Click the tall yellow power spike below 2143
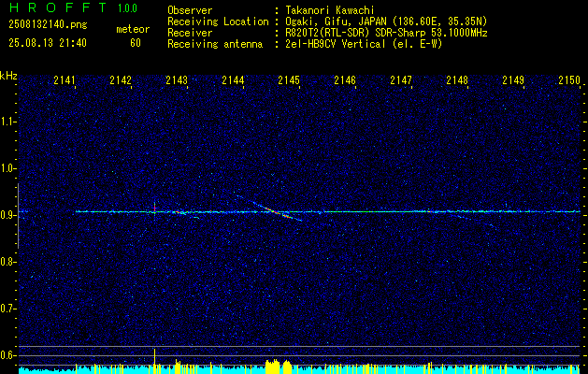Screen dimensions: 588x374 click(154, 361)
